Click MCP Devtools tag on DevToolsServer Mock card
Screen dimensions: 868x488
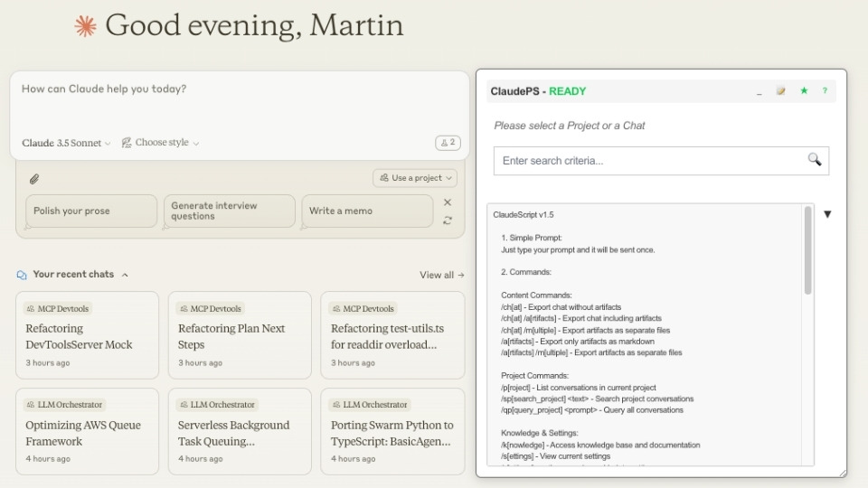point(58,309)
